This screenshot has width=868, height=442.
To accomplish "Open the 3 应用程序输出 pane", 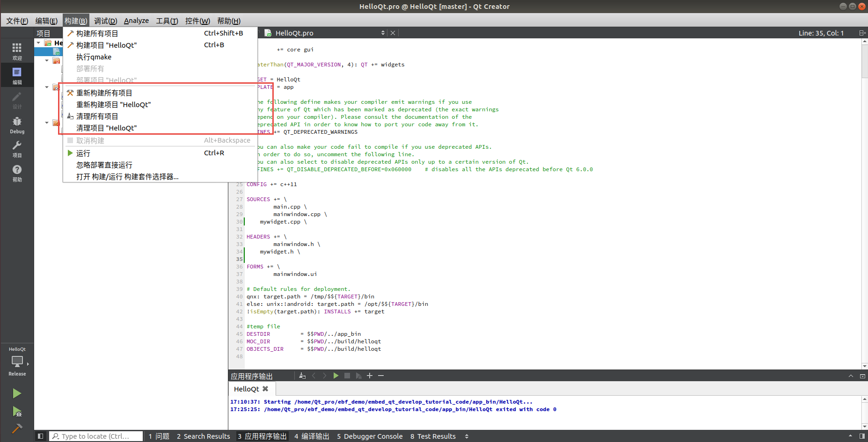I will [x=262, y=436].
